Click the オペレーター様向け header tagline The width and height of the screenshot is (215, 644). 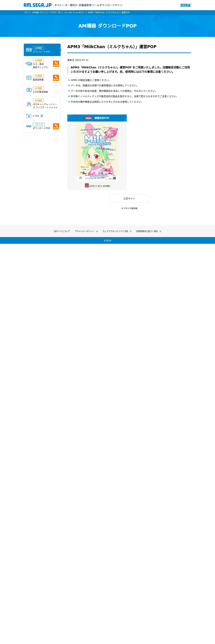88,5
